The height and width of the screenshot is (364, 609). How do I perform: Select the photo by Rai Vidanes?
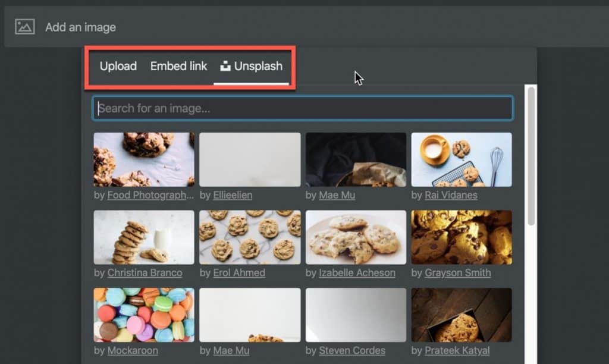tap(462, 159)
